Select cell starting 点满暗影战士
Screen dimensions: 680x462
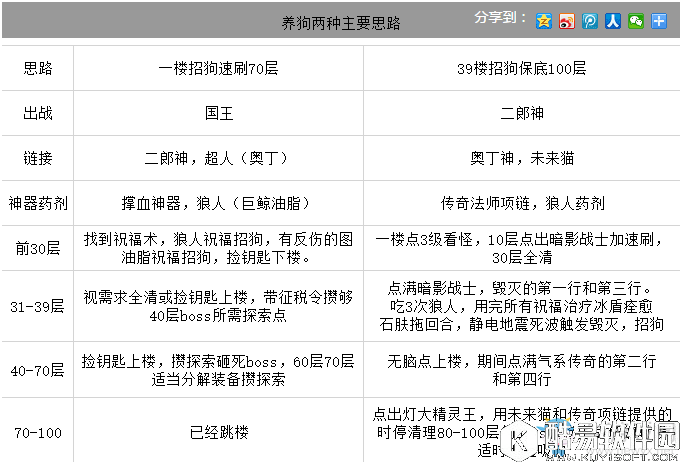522,306
